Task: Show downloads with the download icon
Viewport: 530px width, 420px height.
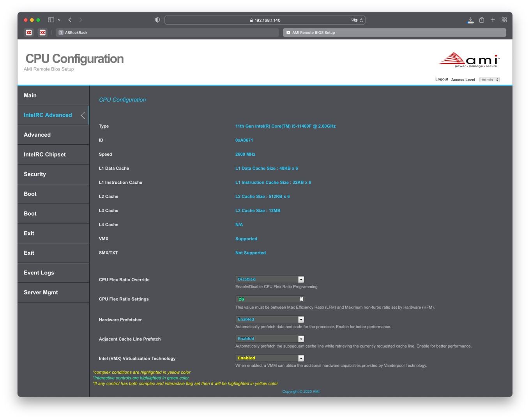Action: click(x=470, y=20)
